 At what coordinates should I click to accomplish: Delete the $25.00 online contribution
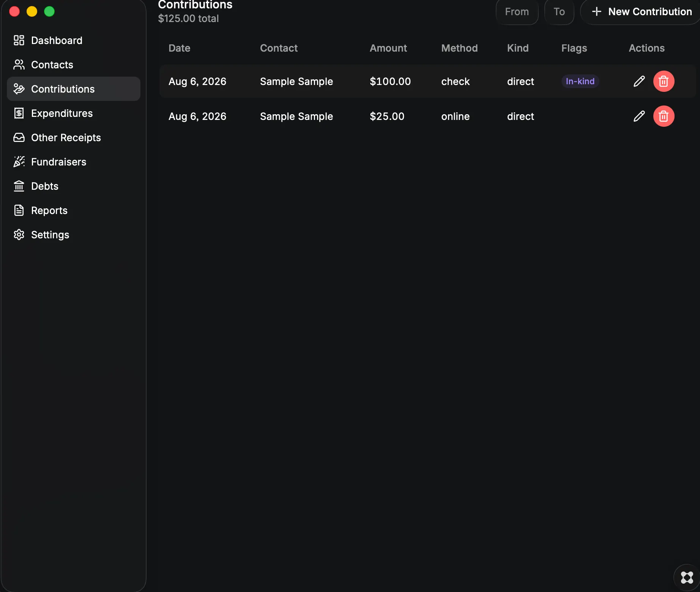point(664,116)
